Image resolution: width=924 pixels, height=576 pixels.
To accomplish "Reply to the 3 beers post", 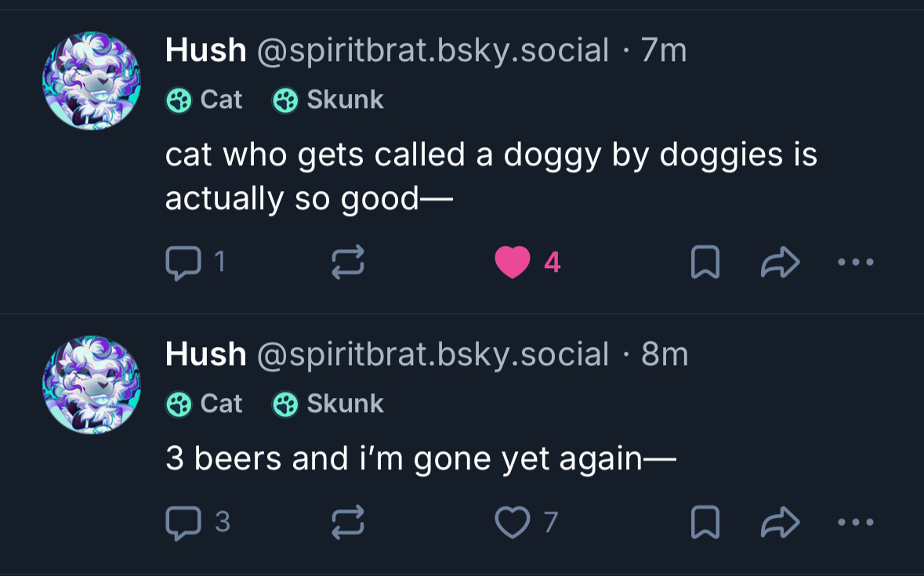I will (183, 523).
